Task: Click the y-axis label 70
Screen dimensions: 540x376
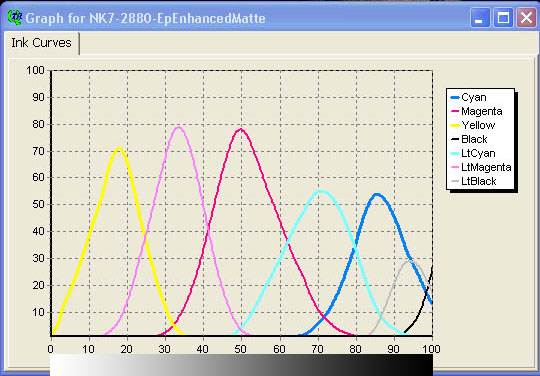Action: point(39,152)
